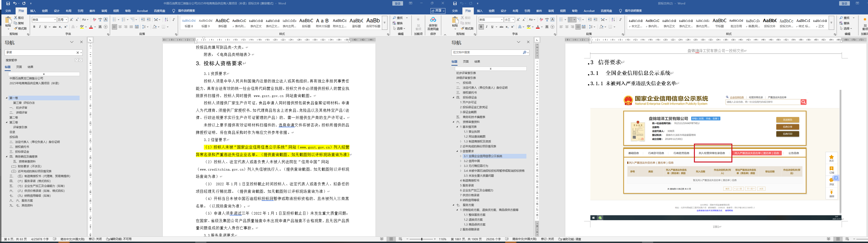Click 登录 button in 招标文件 window

(x=398, y=3)
